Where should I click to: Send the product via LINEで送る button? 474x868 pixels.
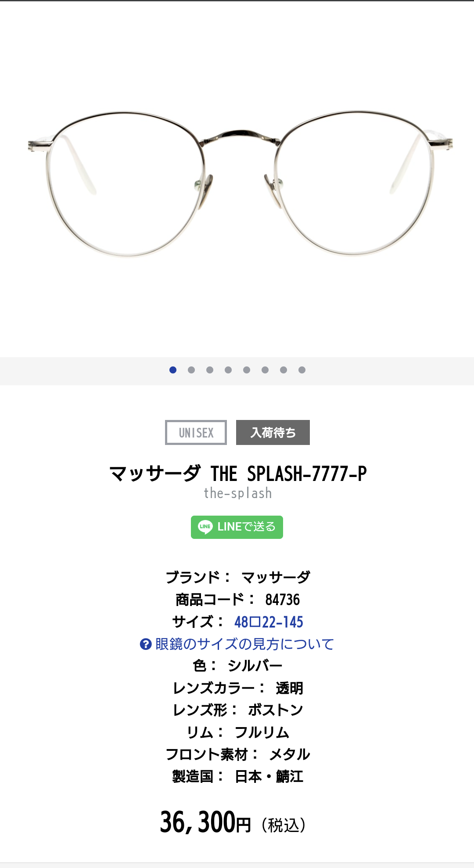[237, 527]
